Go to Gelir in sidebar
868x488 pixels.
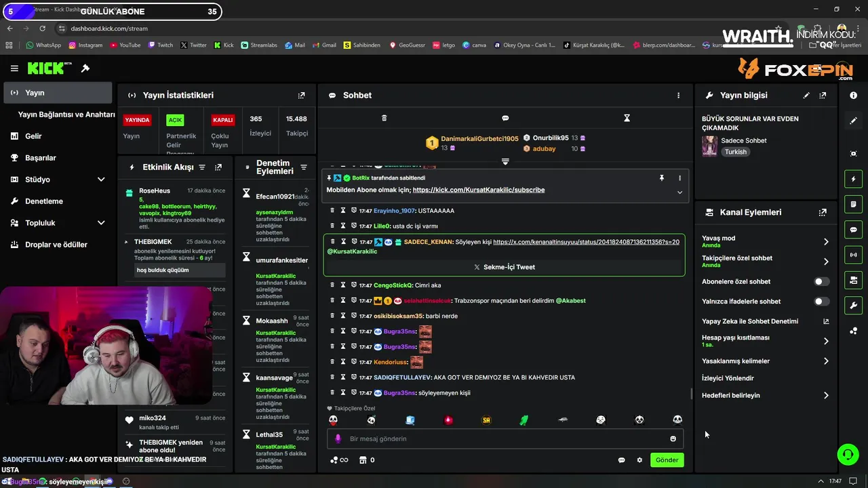point(33,136)
